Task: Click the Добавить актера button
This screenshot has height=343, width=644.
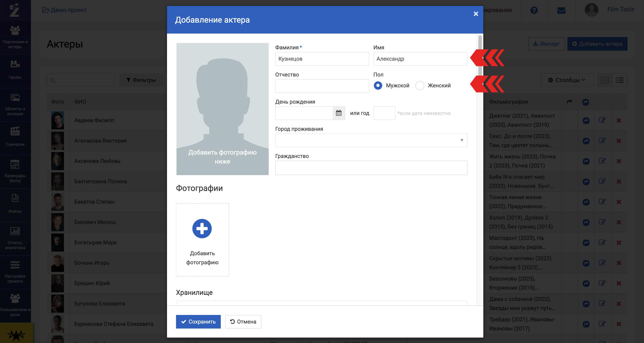Action: 597,44
